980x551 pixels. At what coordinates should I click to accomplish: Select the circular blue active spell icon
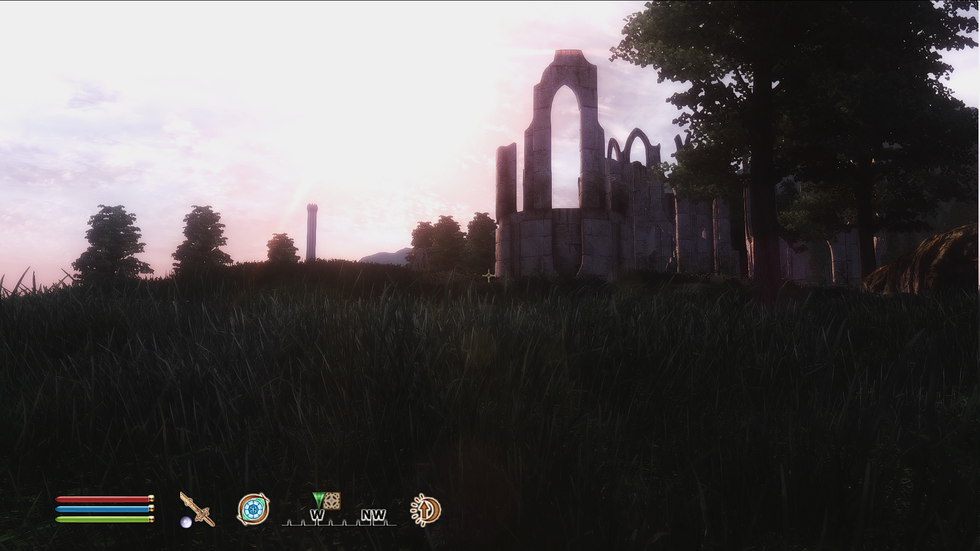point(253,509)
